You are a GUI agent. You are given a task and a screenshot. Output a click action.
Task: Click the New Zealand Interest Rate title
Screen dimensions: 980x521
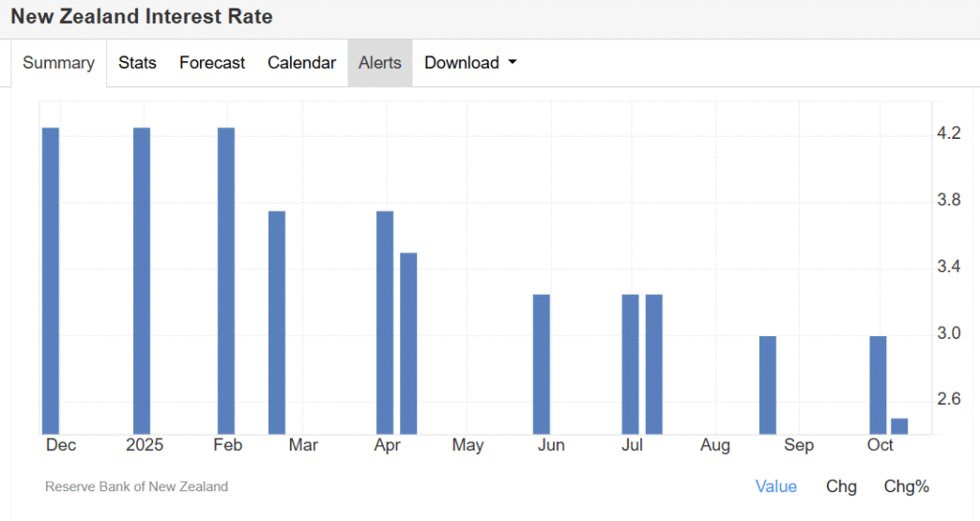tap(142, 16)
